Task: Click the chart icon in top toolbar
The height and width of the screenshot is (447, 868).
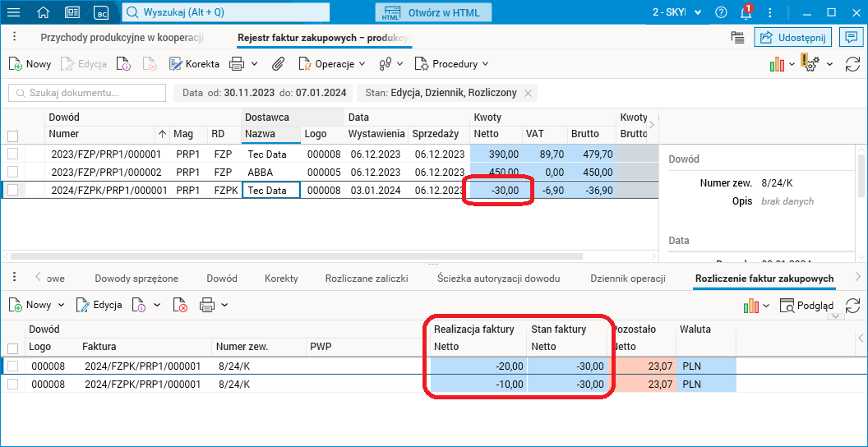Action: point(778,64)
